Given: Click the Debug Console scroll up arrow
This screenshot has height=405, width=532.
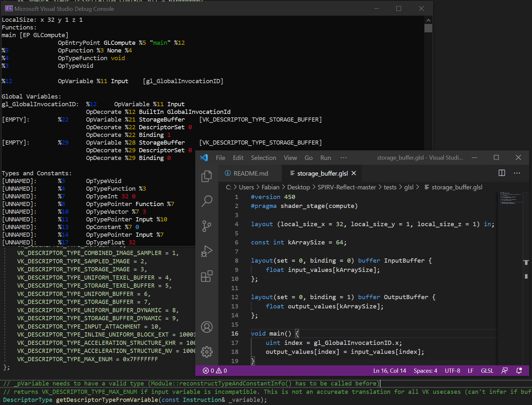Looking at the screenshot, I should 428,20.
